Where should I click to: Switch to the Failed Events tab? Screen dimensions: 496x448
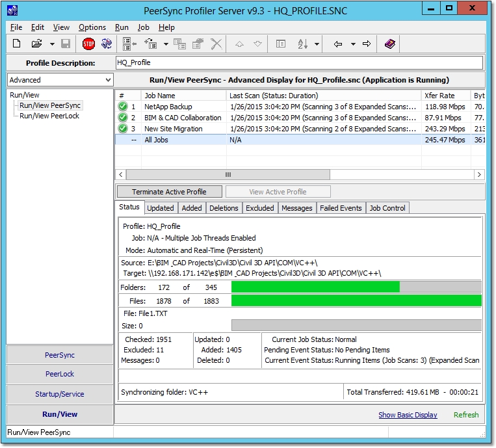pos(341,208)
